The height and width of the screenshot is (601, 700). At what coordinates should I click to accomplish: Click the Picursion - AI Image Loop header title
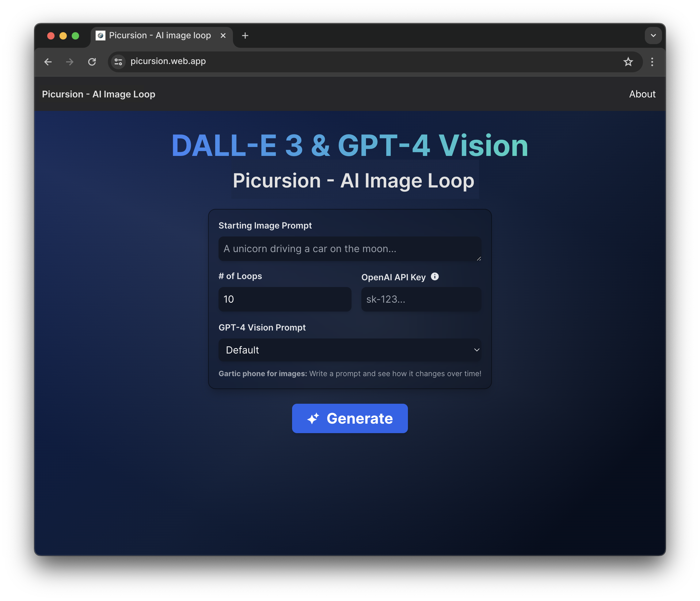99,94
